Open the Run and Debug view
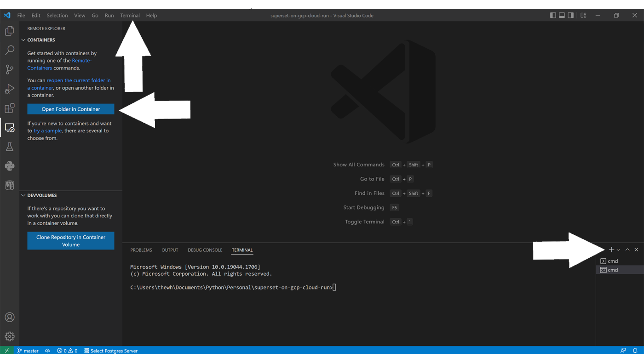Viewport: 644px width, 363px height. click(9, 89)
